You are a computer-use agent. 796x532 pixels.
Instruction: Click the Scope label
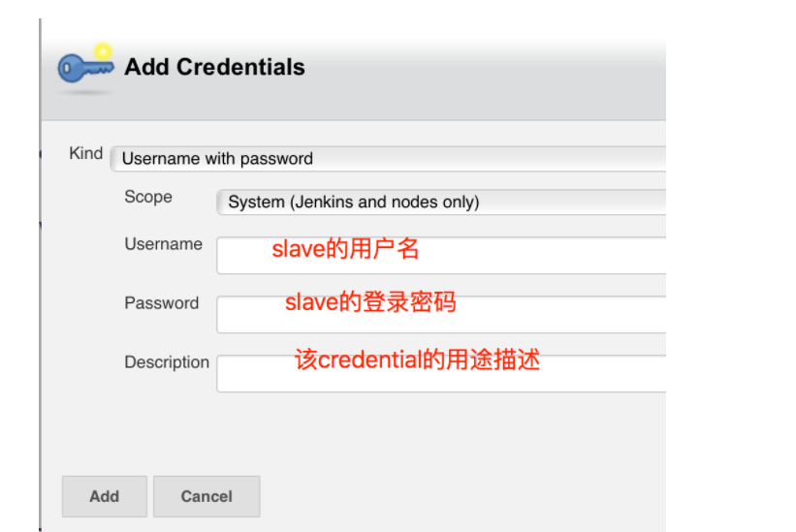148,197
